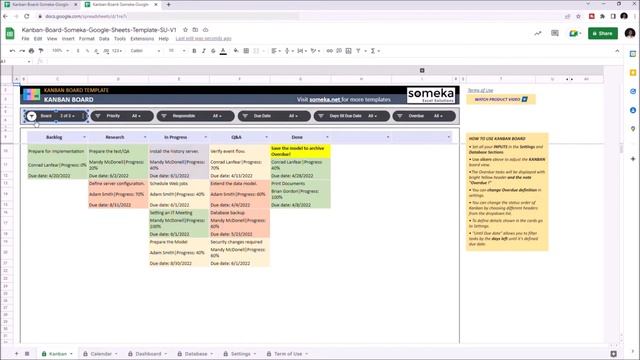Image resolution: width=640 pixels, height=360 pixels.
Task: Open the View menu
Action: (52, 39)
